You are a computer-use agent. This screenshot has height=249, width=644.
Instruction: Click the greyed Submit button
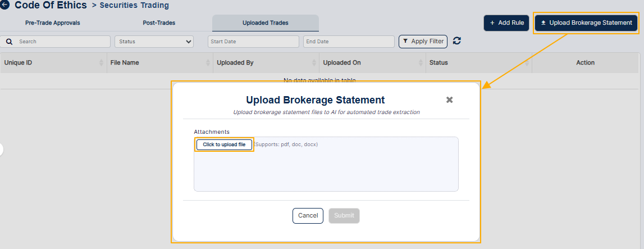click(x=344, y=216)
